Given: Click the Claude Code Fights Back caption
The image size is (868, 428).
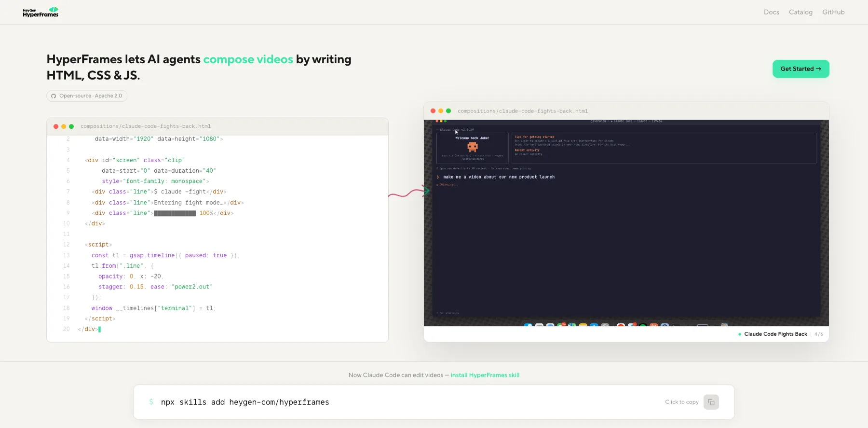Looking at the screenshot, I should 775,334.
